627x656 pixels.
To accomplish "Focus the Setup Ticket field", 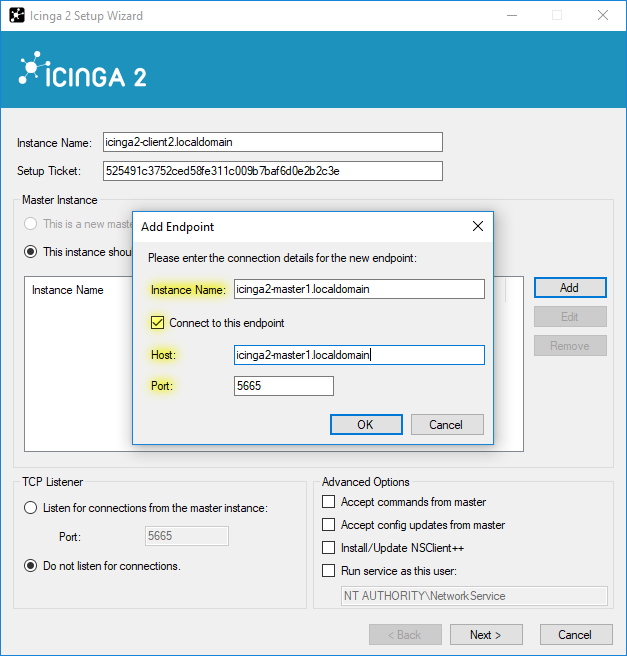I will tap(273, 171).
